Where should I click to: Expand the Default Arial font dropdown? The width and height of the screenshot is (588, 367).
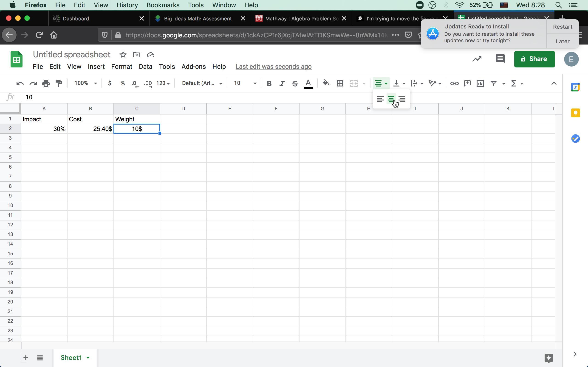pos(202,83)
